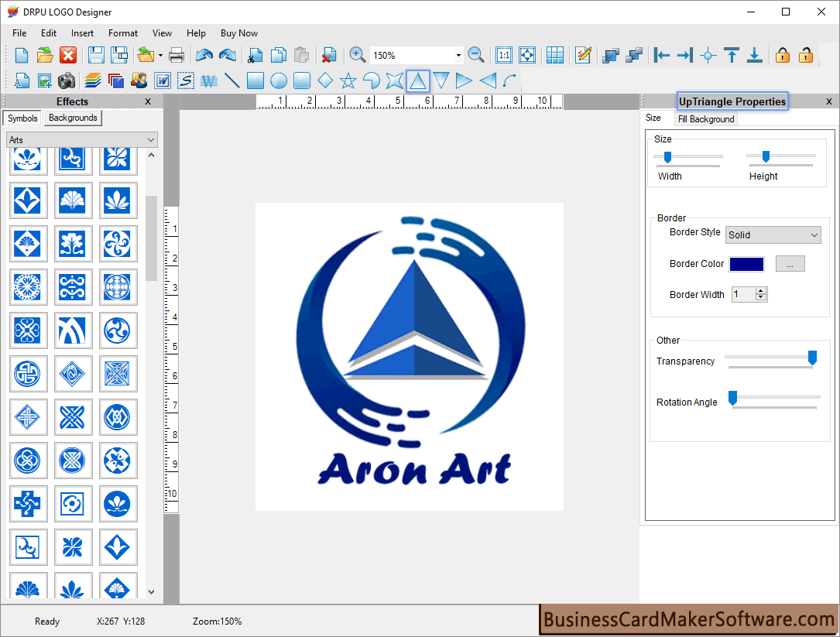This screenshot has width=840, height=637.
Task: Cut the selection with scissors icon
Action: [255, 55]
